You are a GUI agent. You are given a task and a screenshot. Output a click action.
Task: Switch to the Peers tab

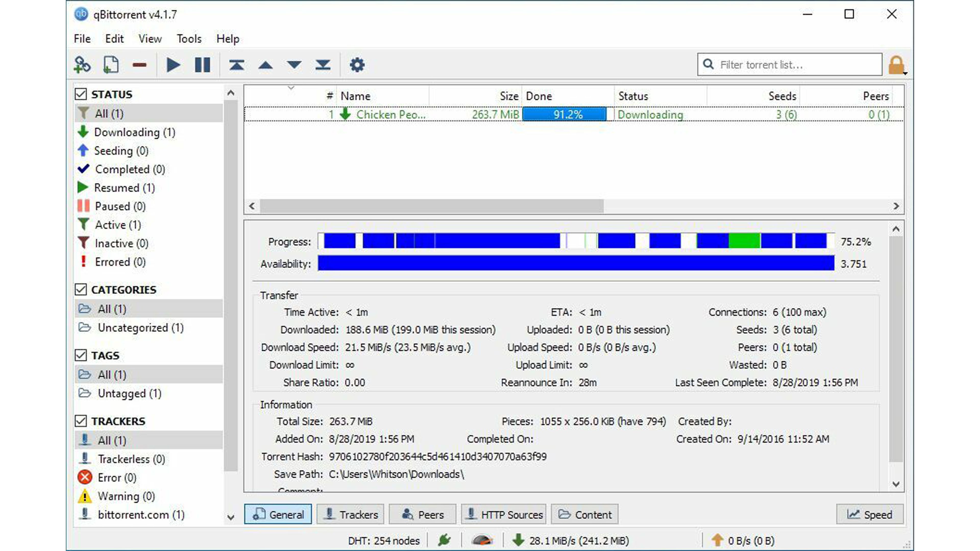[x=423, y=515]
